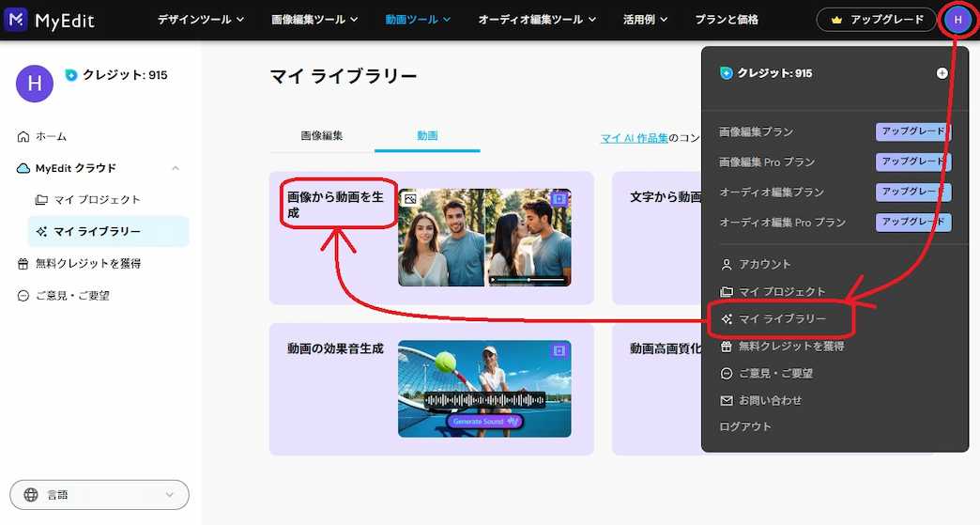Select 無料クレジットを獲得 in the profile menu
Image resolution: width=980 pixels, height=525 pixels.
pos(791,347)
